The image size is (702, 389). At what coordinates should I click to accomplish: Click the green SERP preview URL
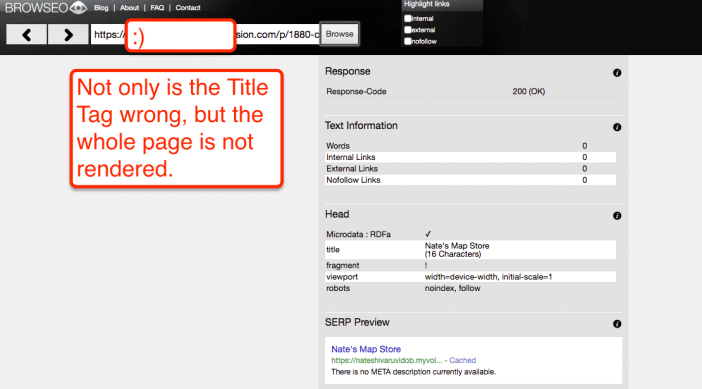[x=387, y=360]
